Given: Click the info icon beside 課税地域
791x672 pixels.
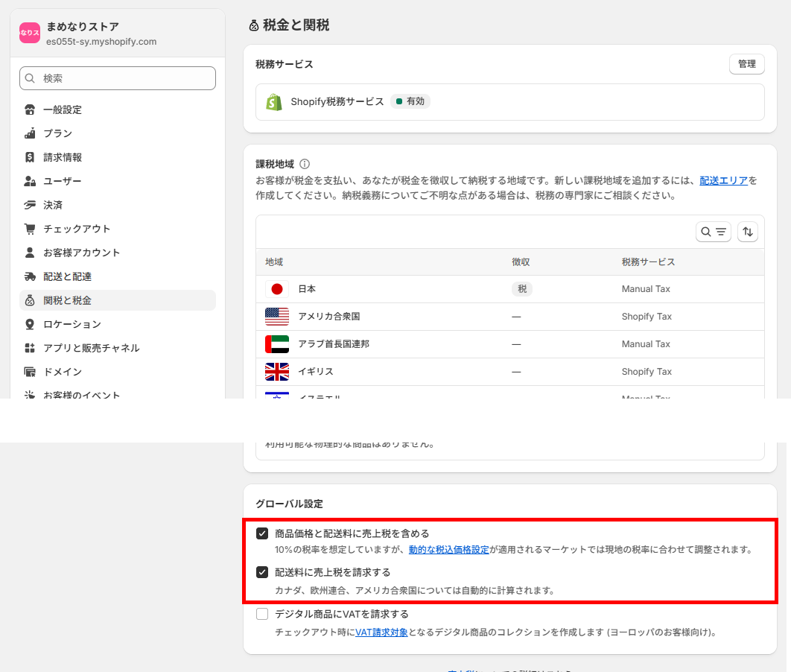Looking at the screenshot, I should click(x=305, y=164).
